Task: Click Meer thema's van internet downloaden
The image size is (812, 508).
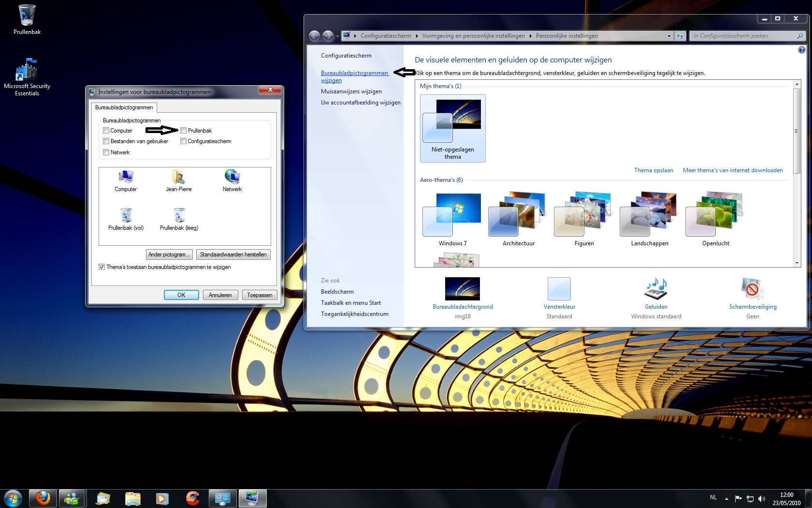Action: tap(733, 170)
